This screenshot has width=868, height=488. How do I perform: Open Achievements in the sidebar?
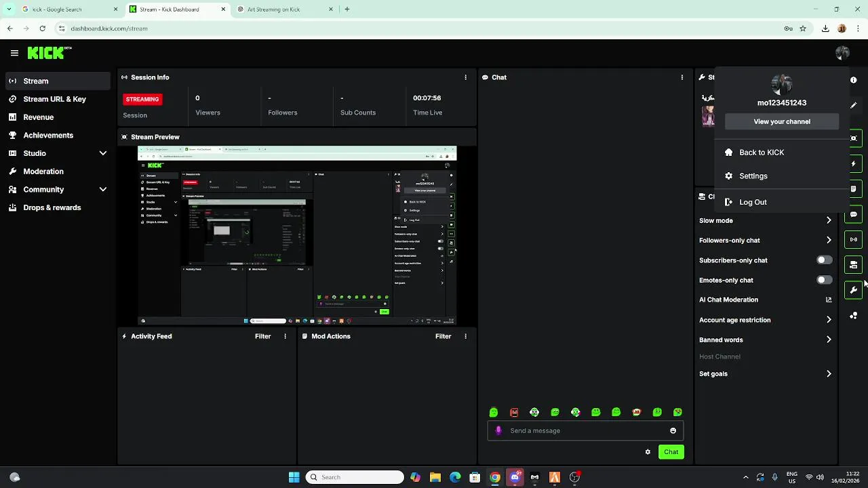pyautogui.click(x=58, y=135)
